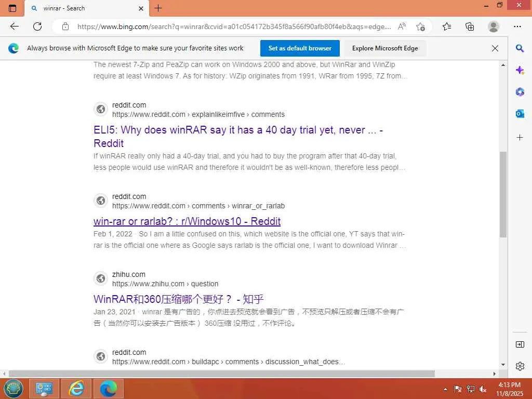This screenshot has width=532, height=399.
Task: Add a sidebar app with plus icon
Action: (x=520, y=137)
